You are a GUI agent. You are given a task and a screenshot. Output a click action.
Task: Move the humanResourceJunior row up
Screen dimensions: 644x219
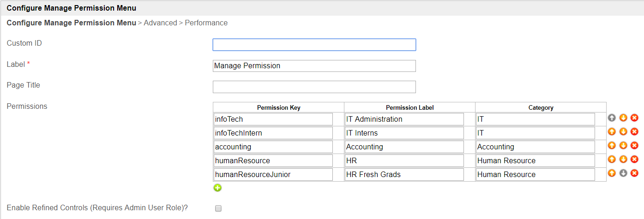point(612,173)
